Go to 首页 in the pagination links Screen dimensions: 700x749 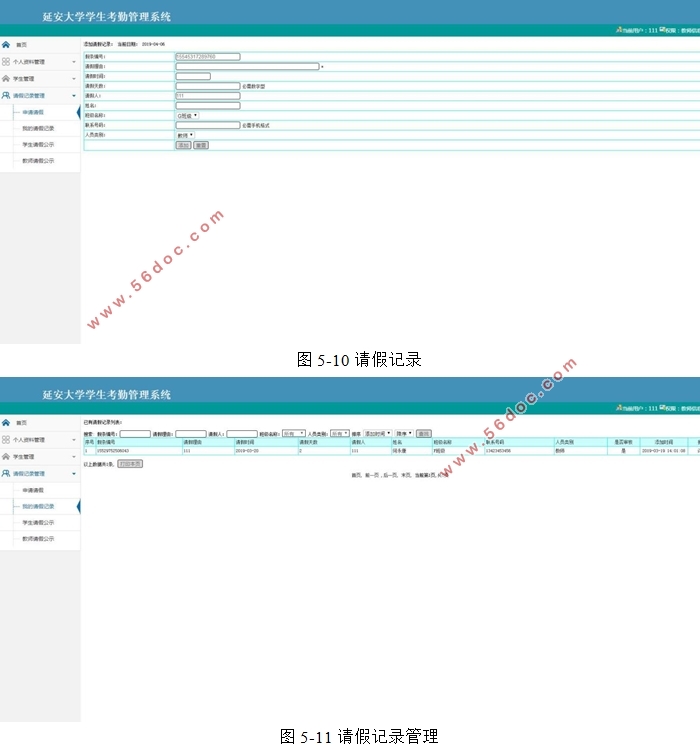pyautogui.click(x=356, y=475)
